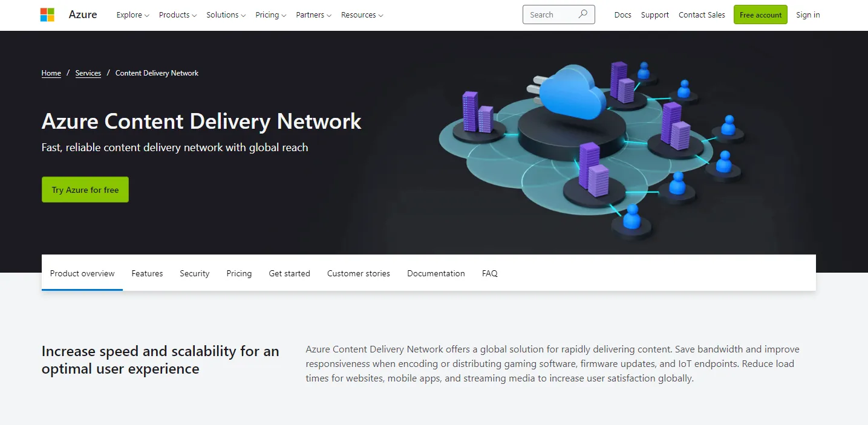Open the Sign in link

pos(808,15)
